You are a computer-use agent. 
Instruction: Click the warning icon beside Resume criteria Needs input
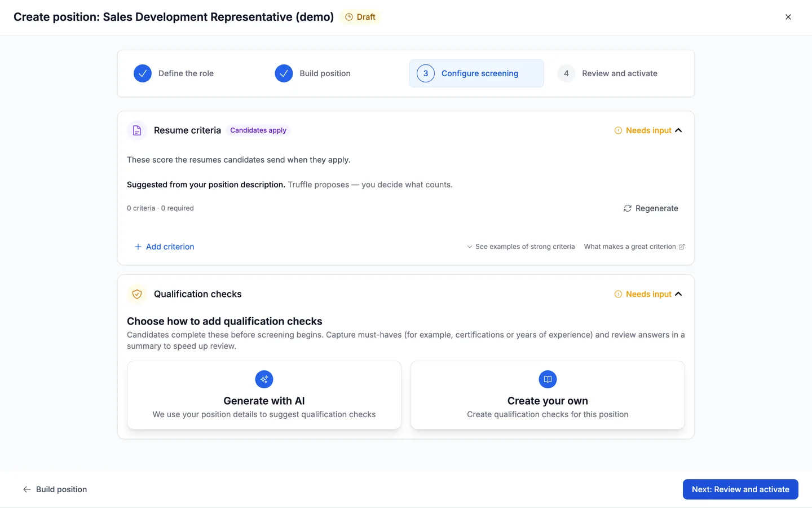pos(618,130)
